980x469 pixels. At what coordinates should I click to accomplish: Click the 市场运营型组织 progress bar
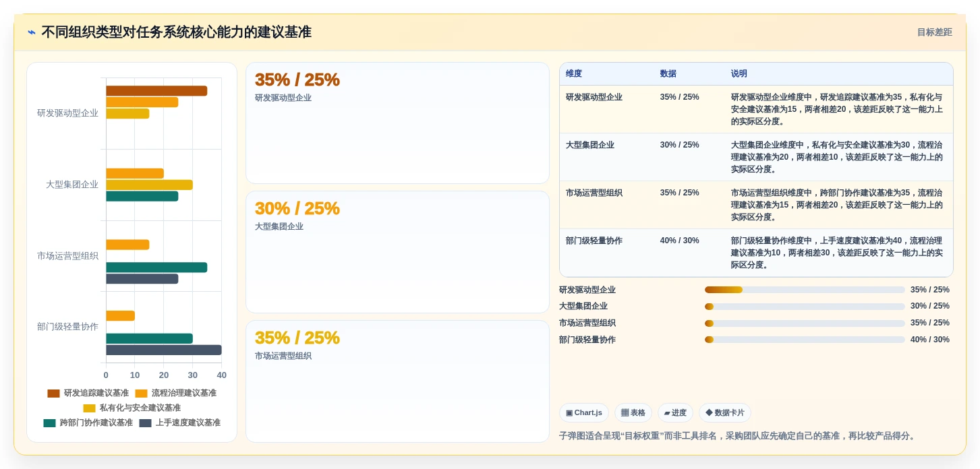pos(805,323)
